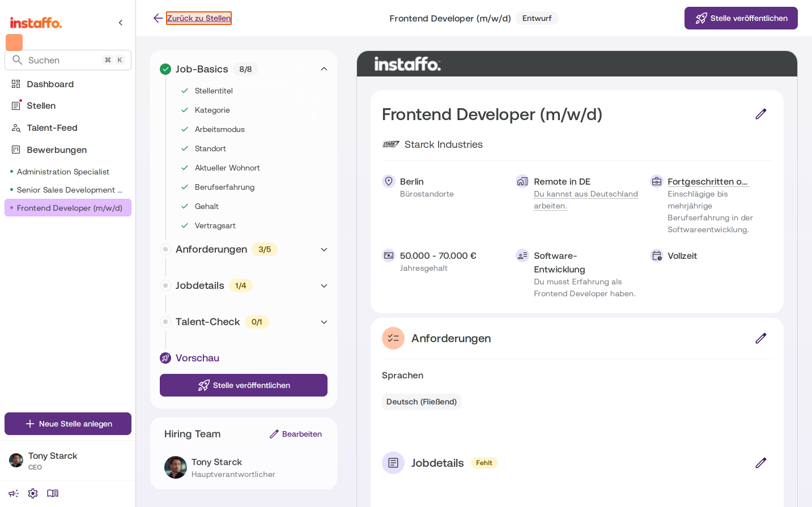Click the Deutsch (Fließend) language tag

tap(422, 402)
